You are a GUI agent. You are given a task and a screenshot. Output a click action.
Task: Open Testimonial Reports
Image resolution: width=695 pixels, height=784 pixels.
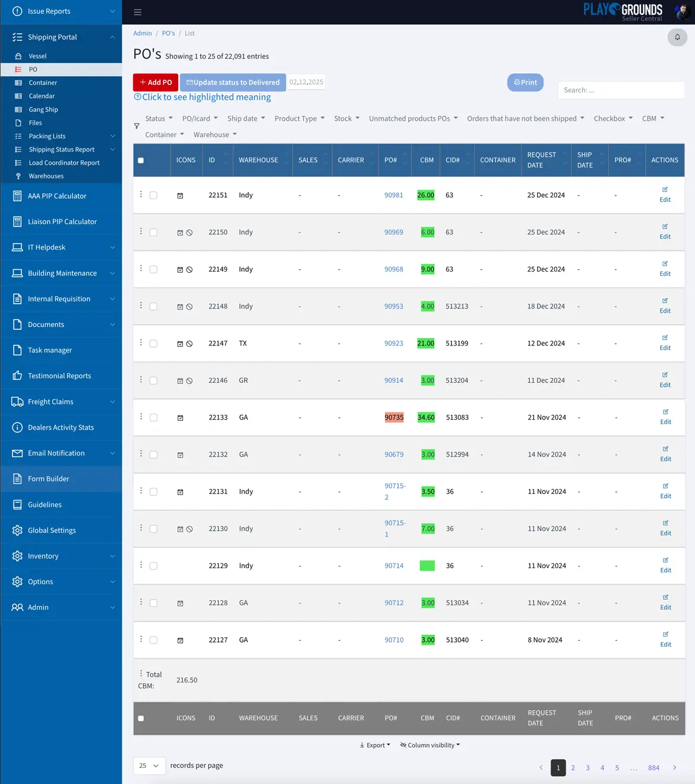[x=59, y=376]
